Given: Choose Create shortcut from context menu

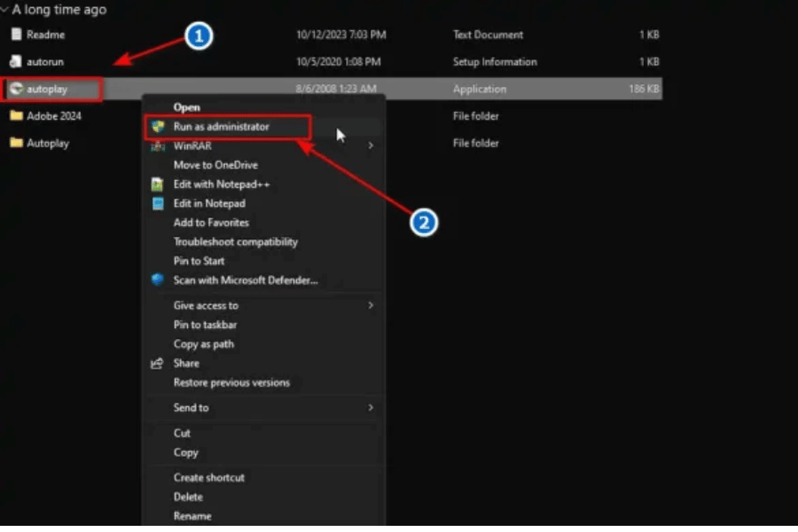Looking at the screenshot, I should (208, 477).
